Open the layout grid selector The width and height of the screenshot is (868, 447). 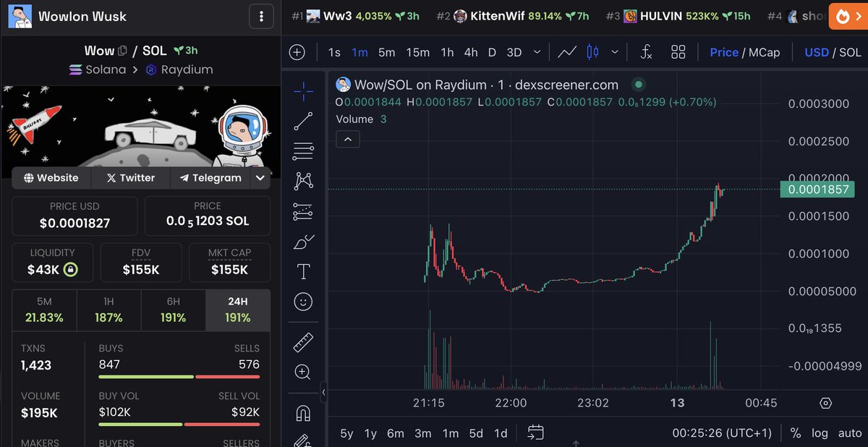[678, 52]
